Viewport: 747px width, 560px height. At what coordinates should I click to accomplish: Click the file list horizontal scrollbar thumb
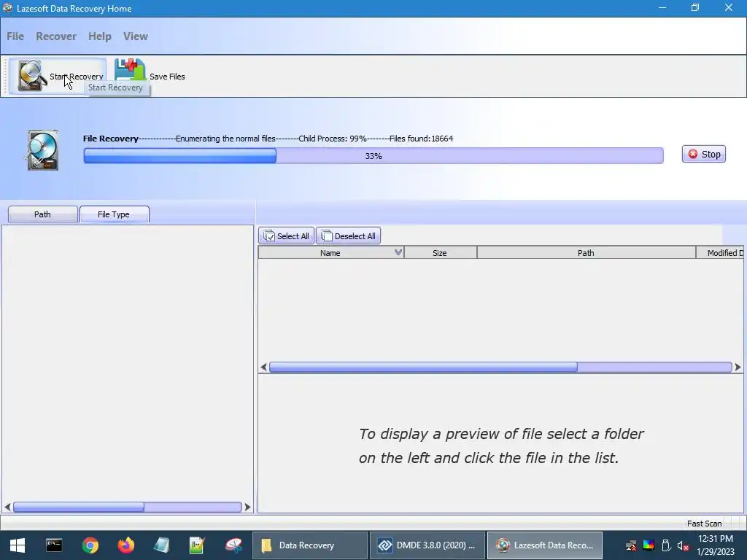(x=423, y=367)
